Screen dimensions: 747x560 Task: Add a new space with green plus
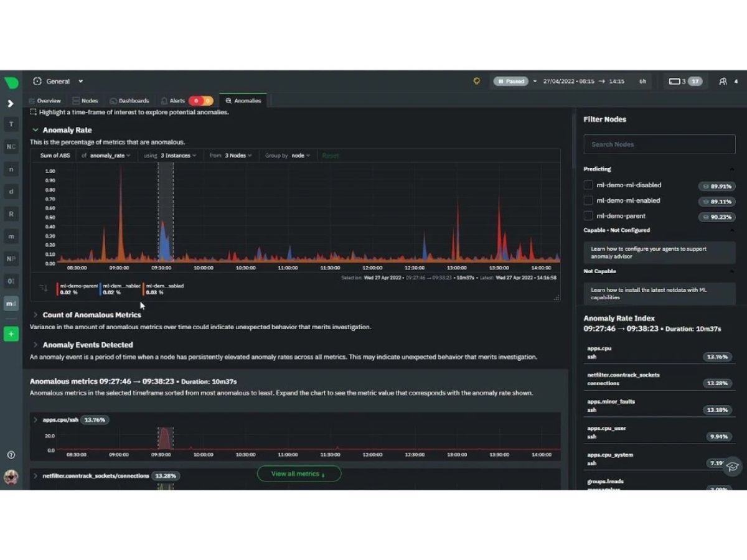[x=11, y=334]
